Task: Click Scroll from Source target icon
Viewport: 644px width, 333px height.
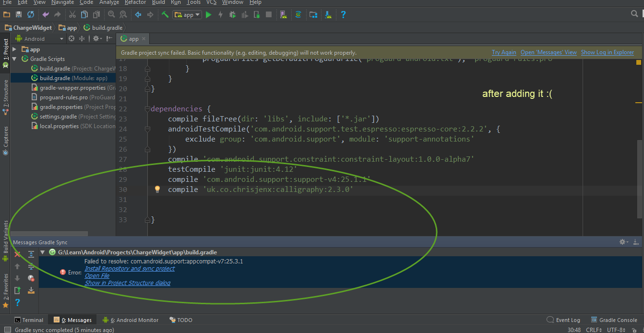Action: 72,39
